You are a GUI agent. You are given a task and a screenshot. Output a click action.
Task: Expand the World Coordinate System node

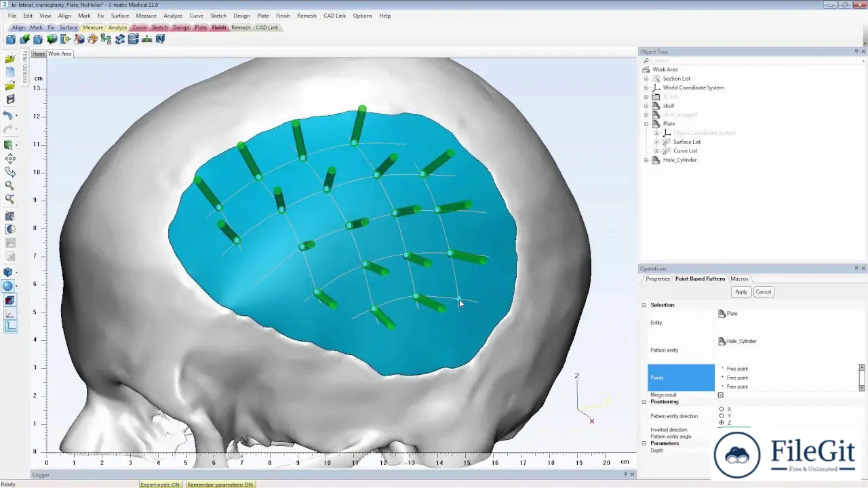(x=646, y=87)
